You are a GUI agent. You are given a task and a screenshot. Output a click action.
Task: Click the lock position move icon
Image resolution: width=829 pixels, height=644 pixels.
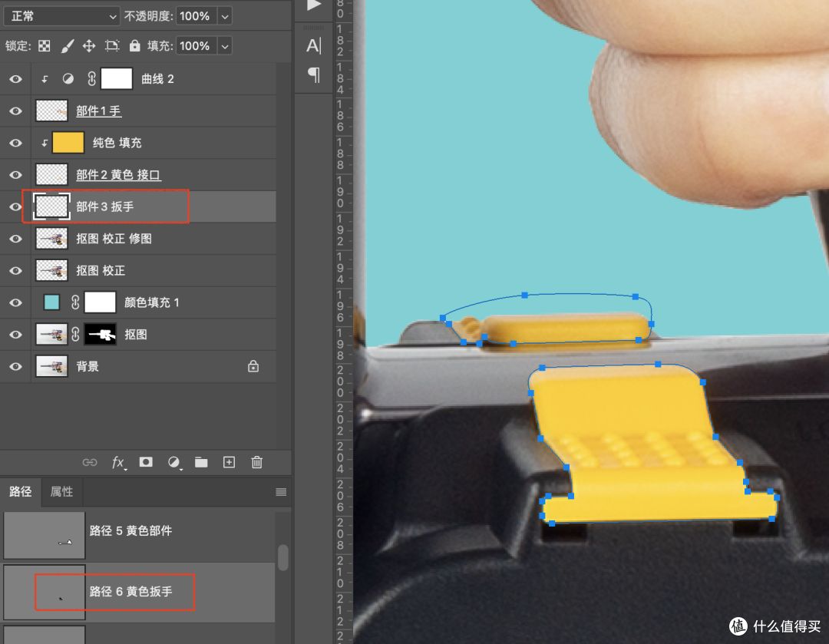89,46
